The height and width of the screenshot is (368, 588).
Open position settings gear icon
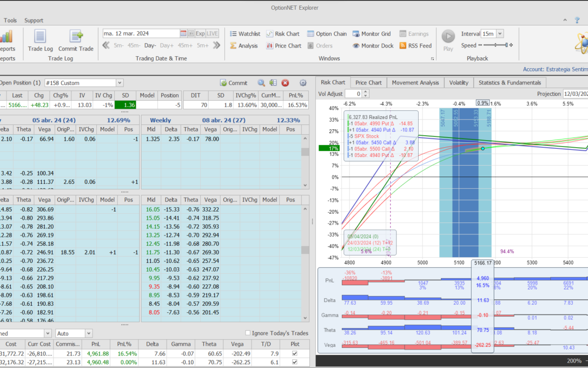click(303, 83)
